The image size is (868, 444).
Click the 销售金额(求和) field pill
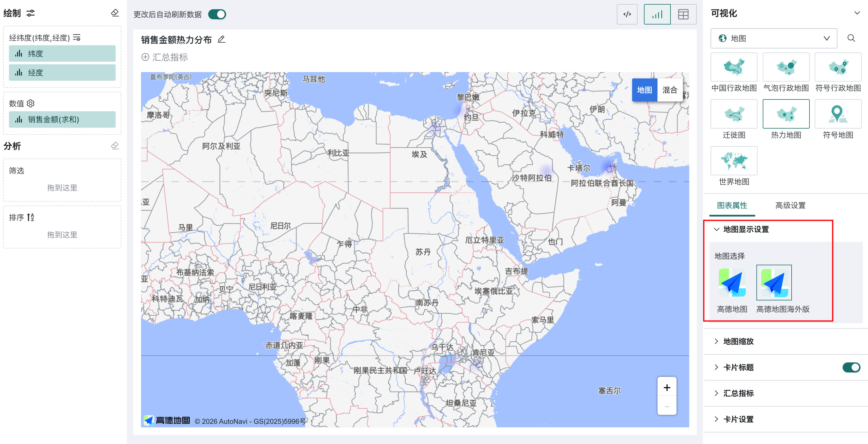(62, 119)
